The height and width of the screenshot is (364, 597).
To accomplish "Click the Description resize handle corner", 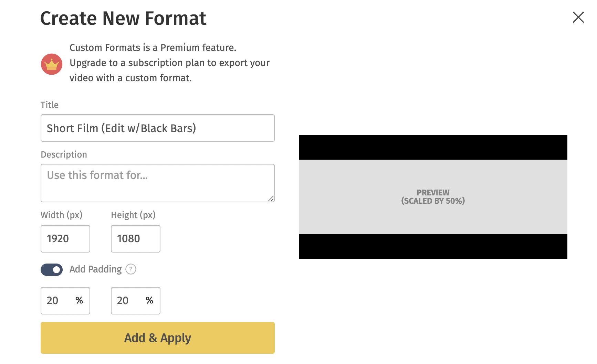I will (271, 199).
